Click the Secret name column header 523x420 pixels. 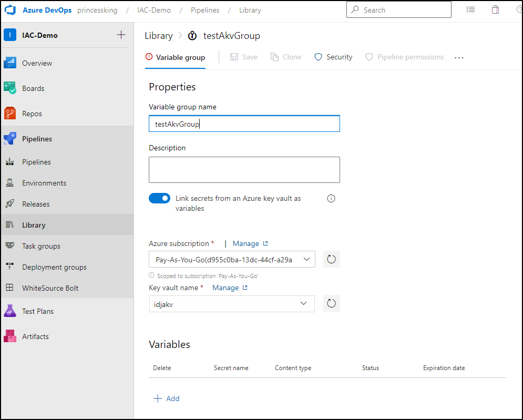click(231, 368)
